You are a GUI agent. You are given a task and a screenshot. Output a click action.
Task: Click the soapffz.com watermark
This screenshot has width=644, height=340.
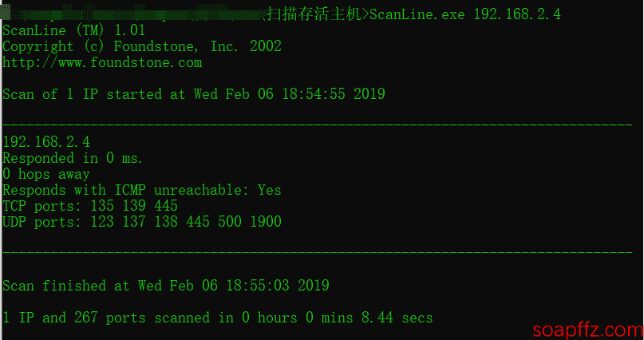[587, 330]
